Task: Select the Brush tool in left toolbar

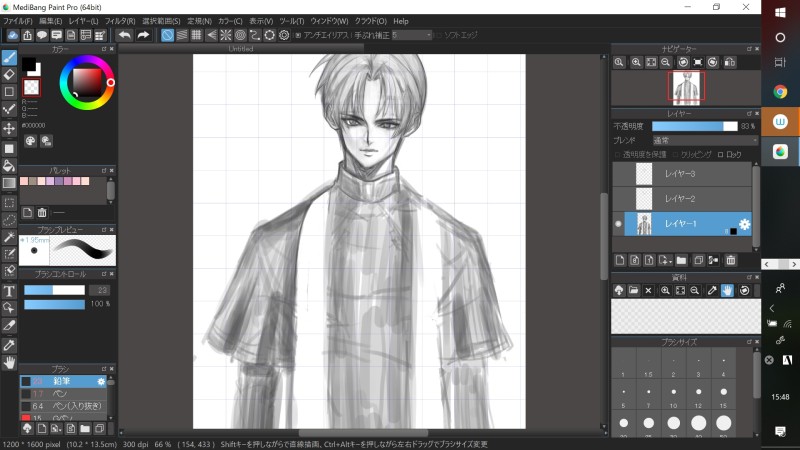Action: [9, 58]
